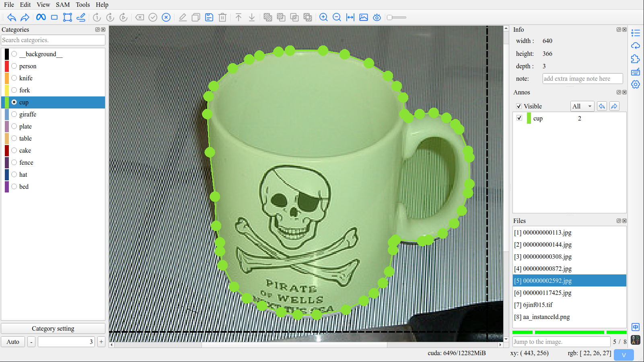Screen dimensions: 644x362
Task: Click the edit pencil icon
Action: coord(183,17)
